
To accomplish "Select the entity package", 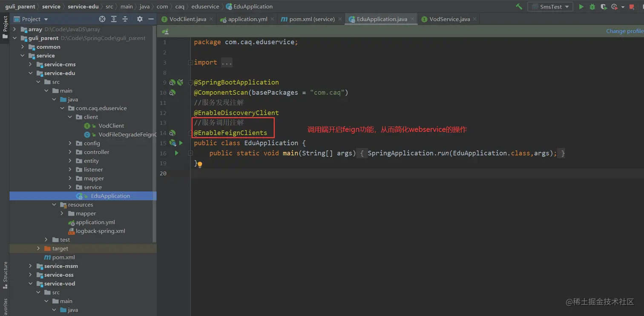I will tap(91, 161).
